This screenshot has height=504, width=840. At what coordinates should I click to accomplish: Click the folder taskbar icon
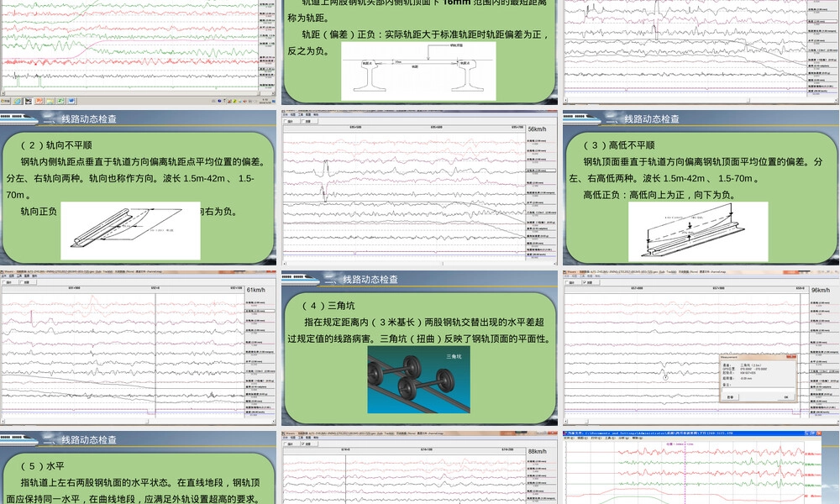click(x=50, y=101)
